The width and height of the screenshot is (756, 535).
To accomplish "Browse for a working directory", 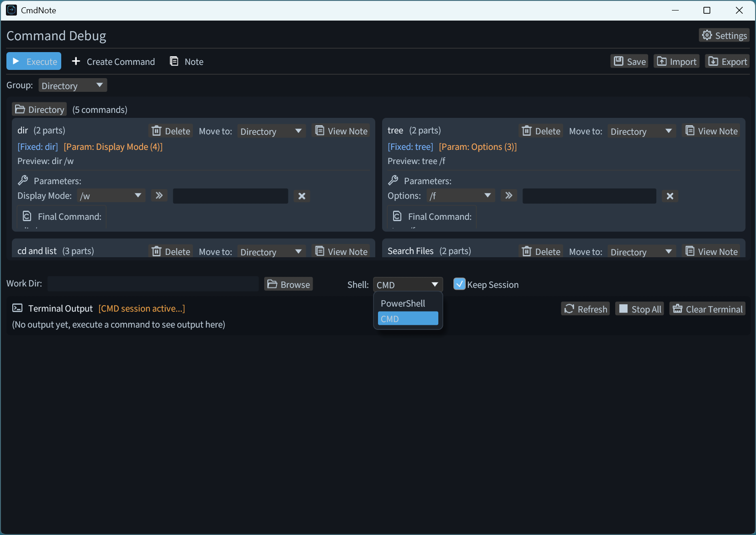I will click(288, 284).
